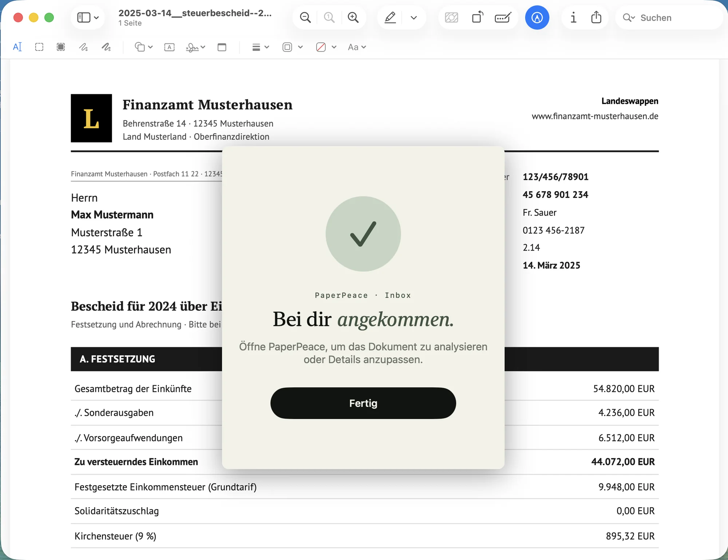Click the Fr. Sauer contact name
This screenshot has width=728, height=560.
(539, 212)
